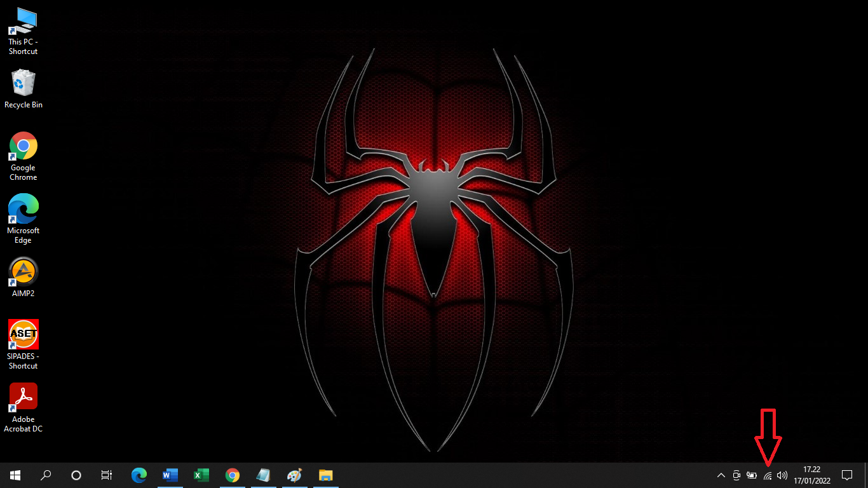Viewport: 868px width, 488px height.
Task: Open the volume speaker tray icon
Action: click(783, 475)
